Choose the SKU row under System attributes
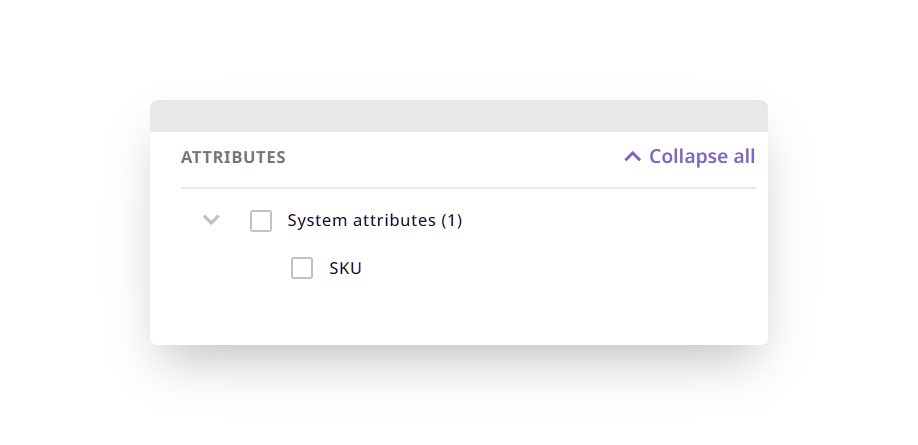The height and width of the screenshot is (445, 918). tap(345, 268)
